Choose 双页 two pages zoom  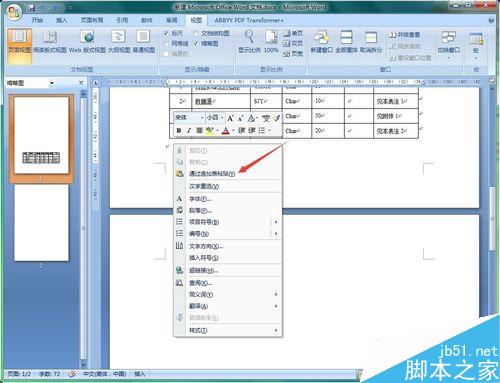[x=293, y=43]
